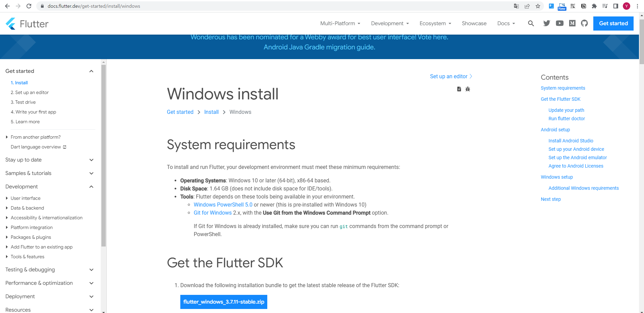This screenshot has width=644, height=313.
Task: Open Showcase in the top navigation
Action: tap(474, 23)
